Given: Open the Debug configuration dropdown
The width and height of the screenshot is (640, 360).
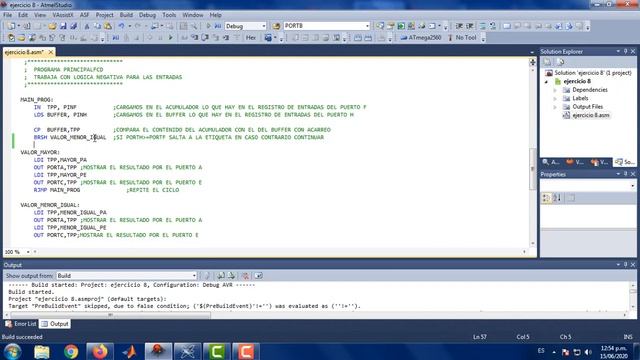Looking at the screenshot, I should point(263,26).
